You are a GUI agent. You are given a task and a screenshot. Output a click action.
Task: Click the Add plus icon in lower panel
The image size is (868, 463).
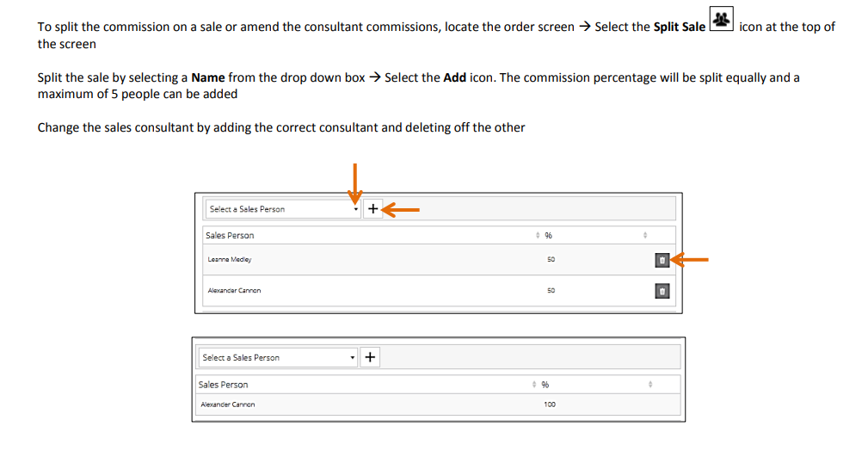tap(370, 357)
